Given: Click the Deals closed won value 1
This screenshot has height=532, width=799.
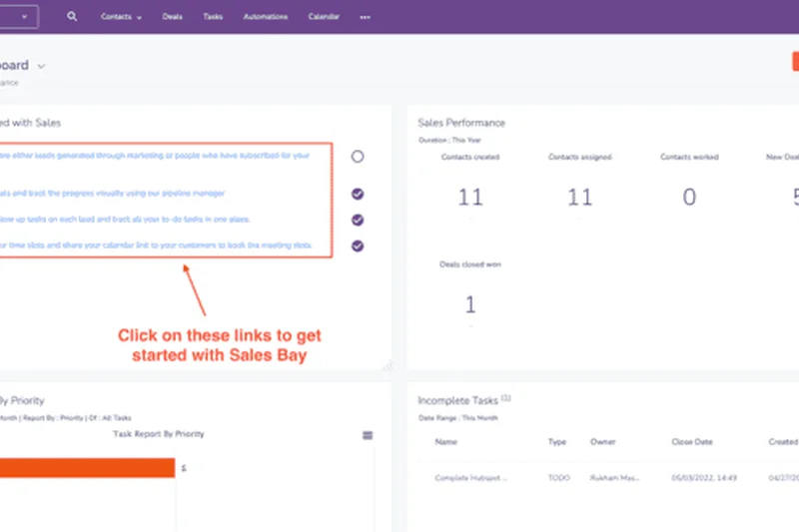Looking at the screenshot, I should click(x=470, y=304).
